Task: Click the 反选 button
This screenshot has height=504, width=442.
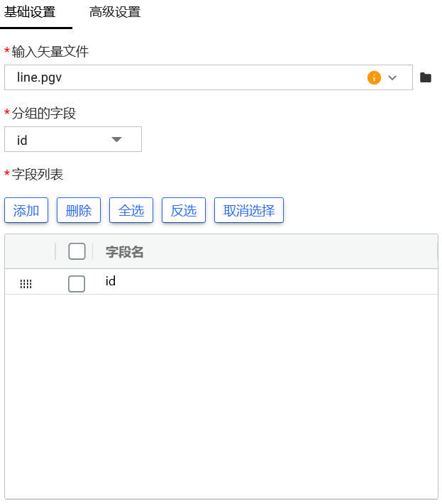Action: coord(184,210)
